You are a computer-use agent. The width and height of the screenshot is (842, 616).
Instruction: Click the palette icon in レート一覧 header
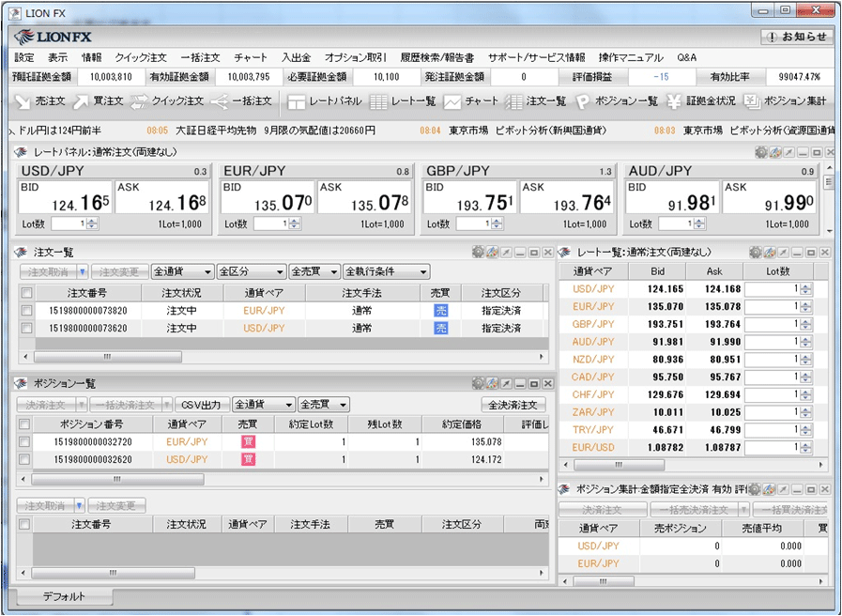[770, 252]
